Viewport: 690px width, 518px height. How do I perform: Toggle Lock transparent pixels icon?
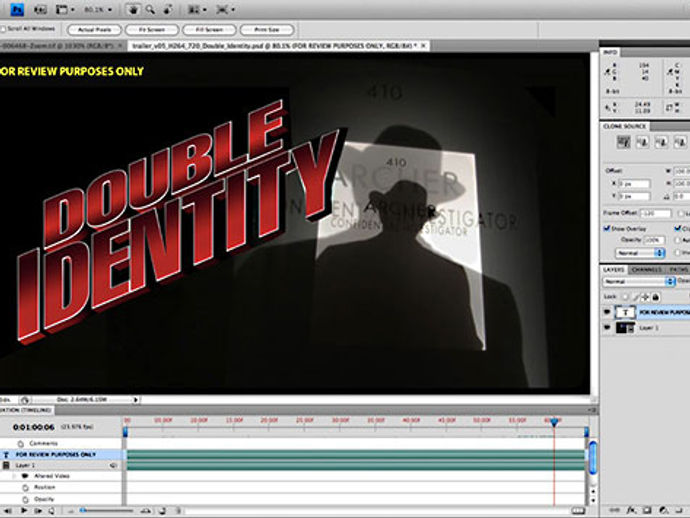625,297
